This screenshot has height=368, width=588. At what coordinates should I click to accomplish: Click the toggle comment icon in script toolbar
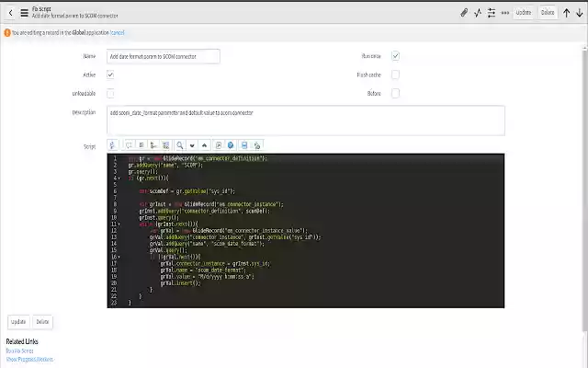[x=129, y=145]
